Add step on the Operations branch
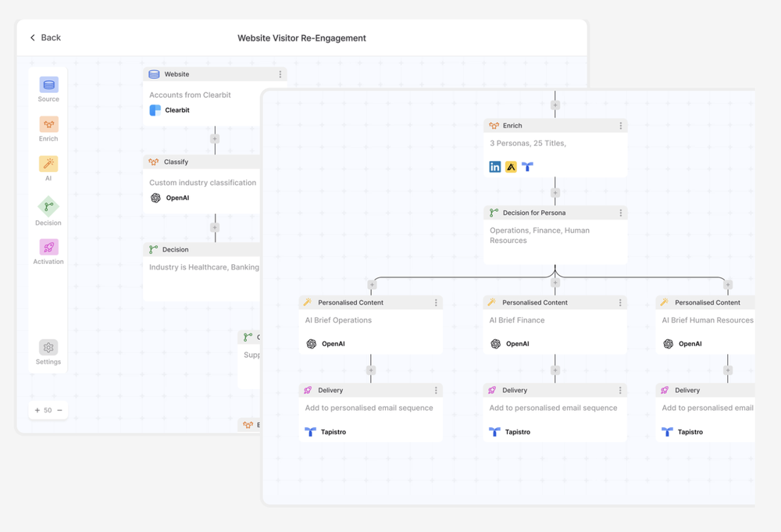781x532 pixels. pos(372,285)
